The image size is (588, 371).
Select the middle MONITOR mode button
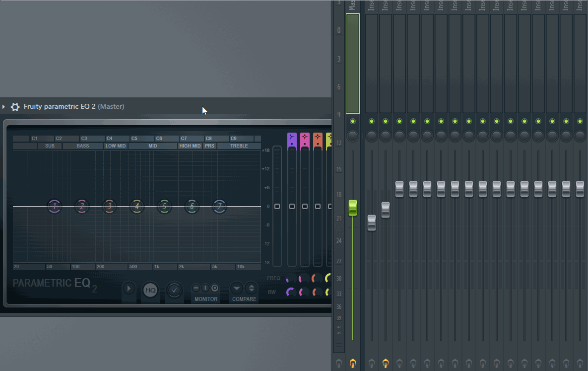point(205,288)
